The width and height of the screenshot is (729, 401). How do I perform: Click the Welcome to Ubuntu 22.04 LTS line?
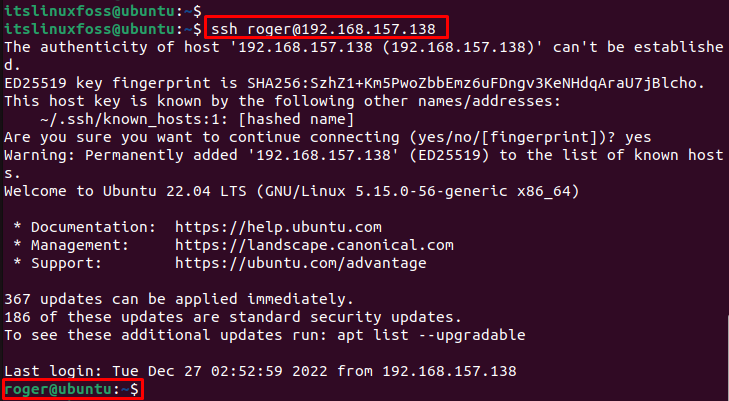coord(292,191)
